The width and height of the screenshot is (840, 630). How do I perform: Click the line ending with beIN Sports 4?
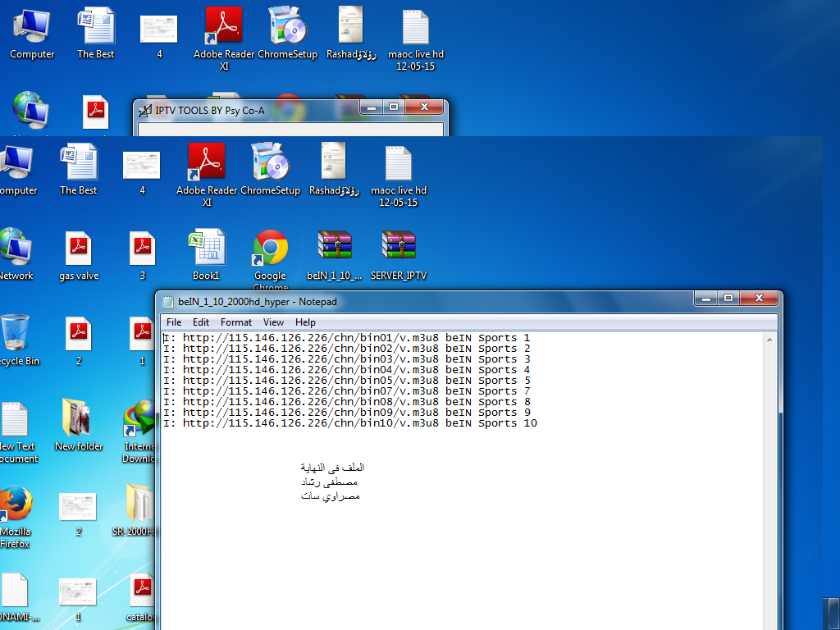coord(347,370)
